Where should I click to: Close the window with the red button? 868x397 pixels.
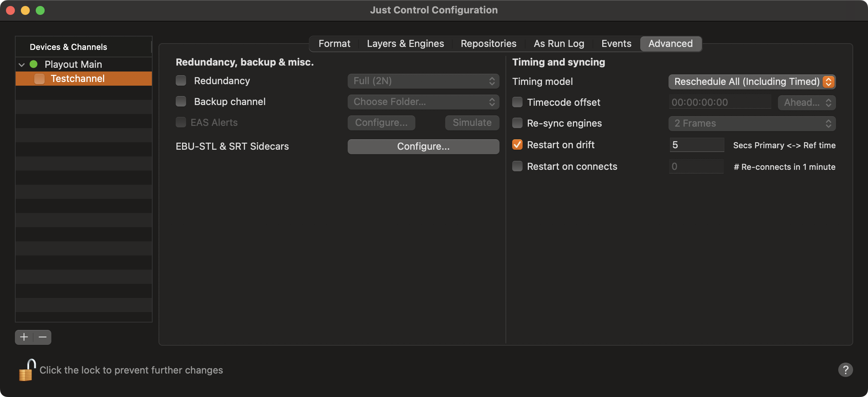[x=10, y=10]
